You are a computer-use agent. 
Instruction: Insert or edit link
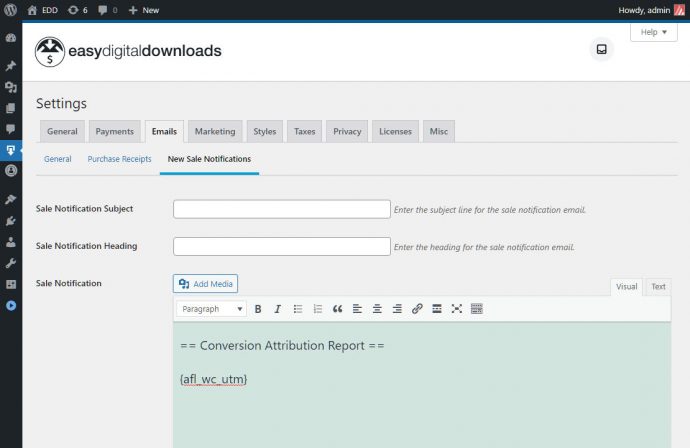pos(417,309)
